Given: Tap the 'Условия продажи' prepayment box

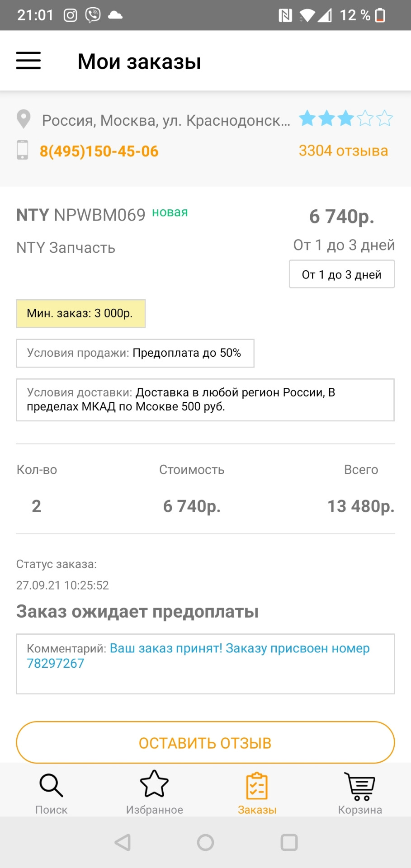Looking at the screenshot, I should point(135,353).
